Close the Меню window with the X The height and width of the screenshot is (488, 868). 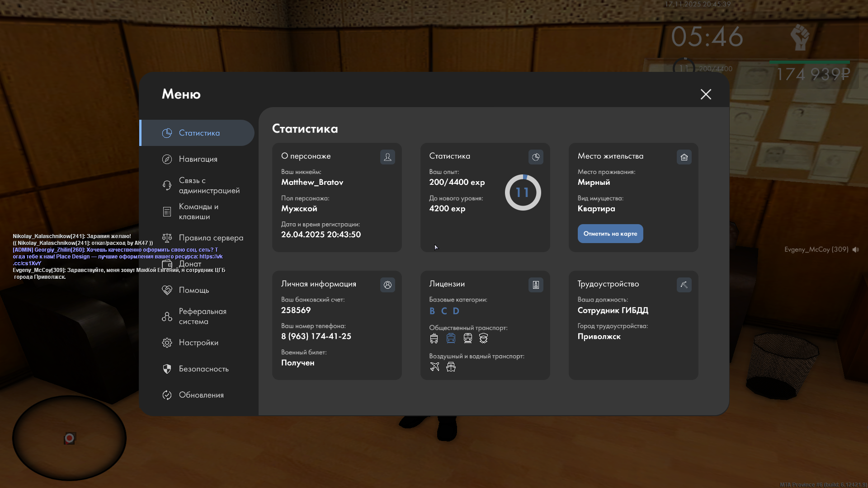point(706,94)
